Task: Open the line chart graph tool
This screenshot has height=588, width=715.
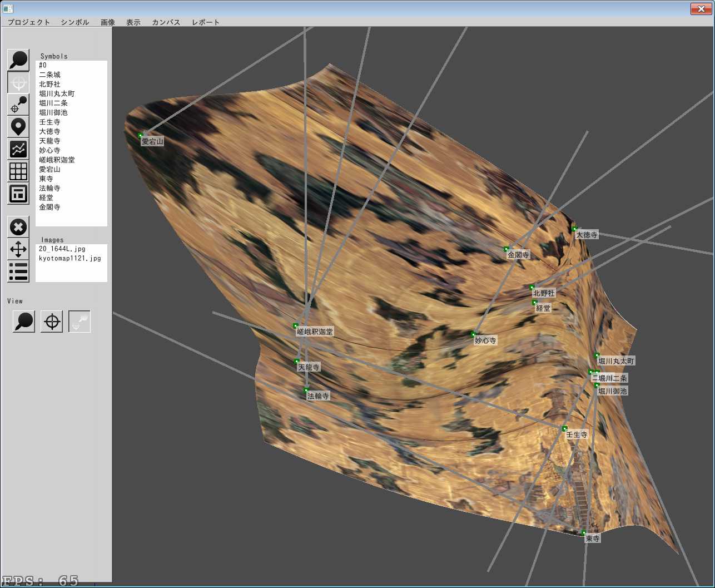Action: pyautogui.click(x=18, y=149)
